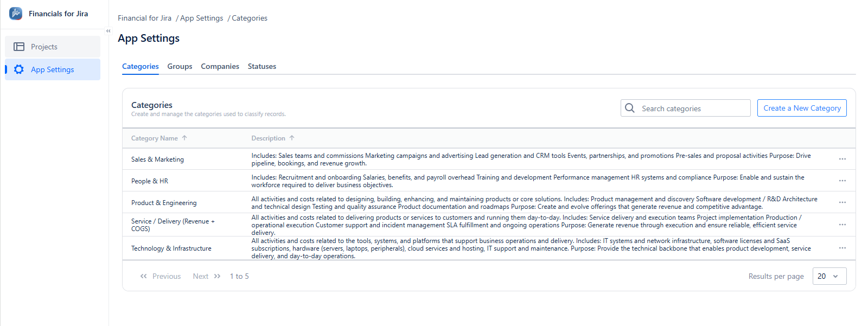
Task: Open more options for Sales & Marketing row
Action: (x=842, y=159)
